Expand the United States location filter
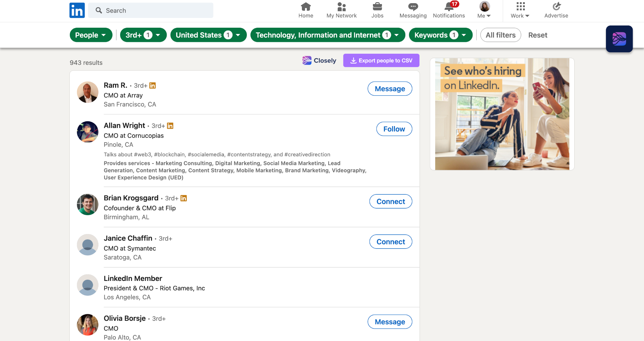Viewport: 644px width, 341px height. pos(208,35)
